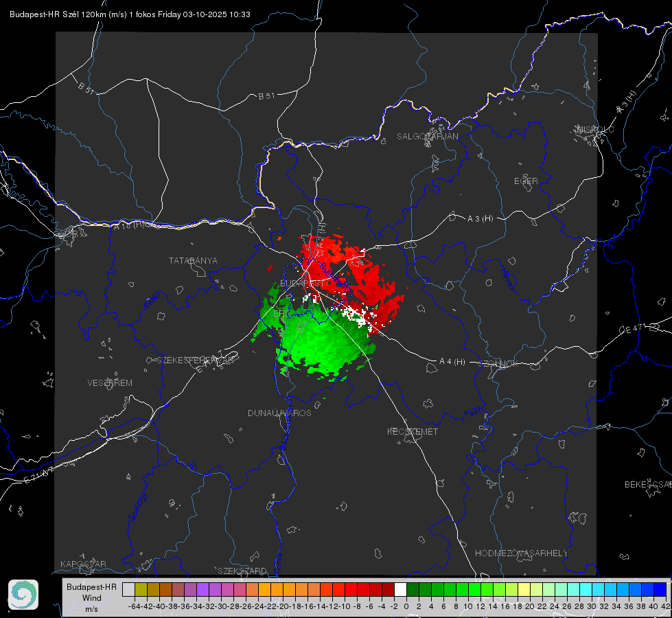Click the SZÉKESFEHÉRVÁR city label
Viewport: 672px width, 618px height.
[x=195, y=360]
